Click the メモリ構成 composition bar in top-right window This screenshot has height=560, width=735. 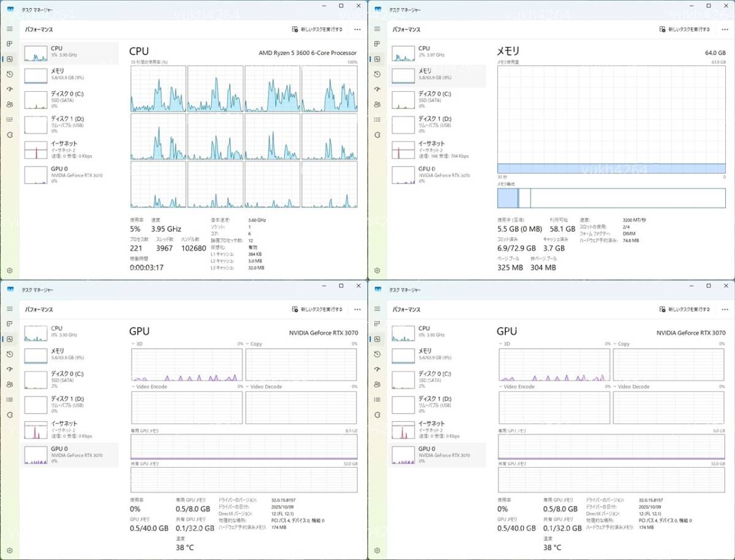tap(611, 198)
